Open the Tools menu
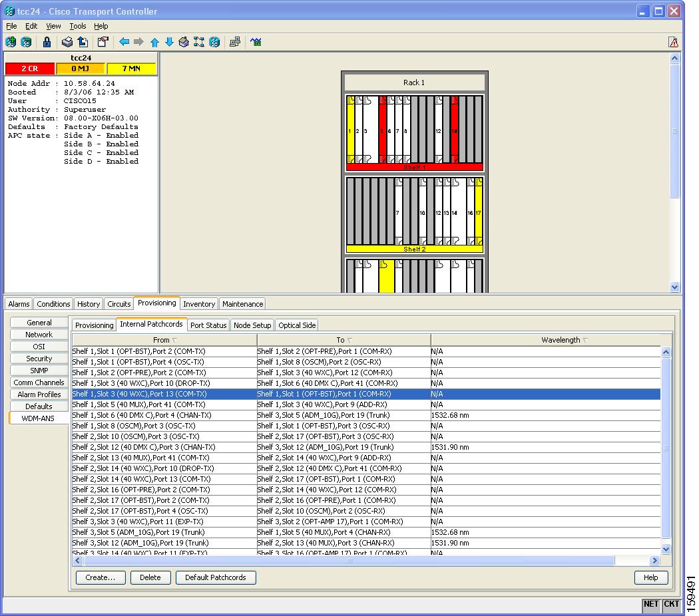Screen dimensions: 699x616 point(78,26)
